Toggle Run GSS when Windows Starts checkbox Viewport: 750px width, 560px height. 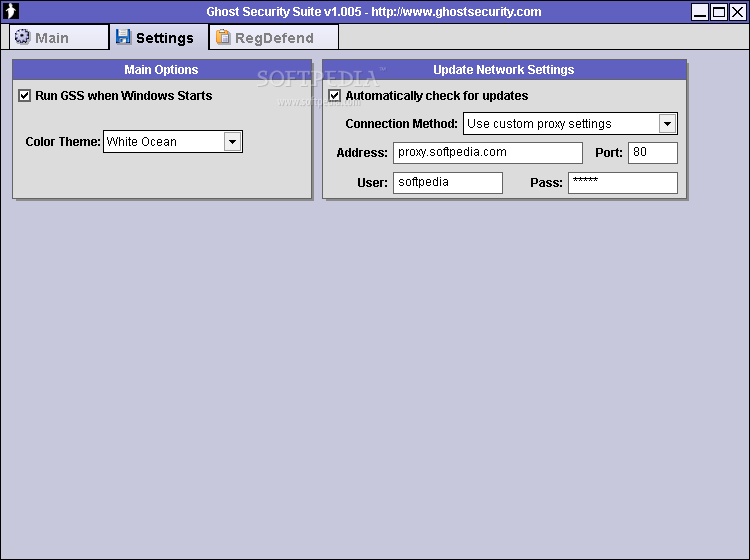(24, 96)
